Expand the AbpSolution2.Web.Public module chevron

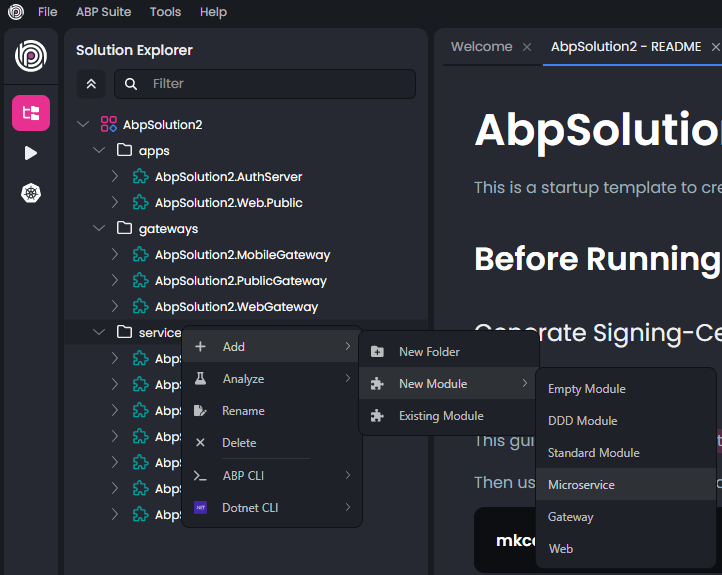click(x=115, y=203)
